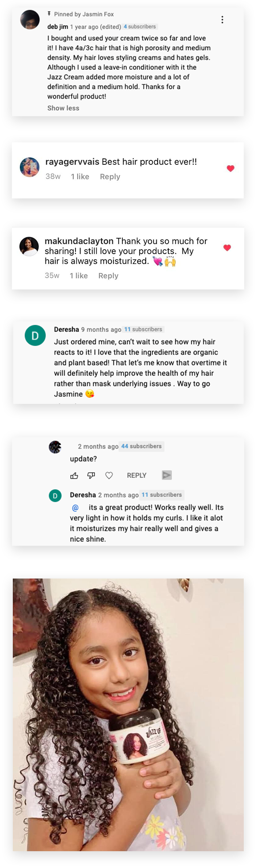This screenshot has width=257, height=868.
Task: Click Deresha's large green D avatar
Action: pos(35,335)
